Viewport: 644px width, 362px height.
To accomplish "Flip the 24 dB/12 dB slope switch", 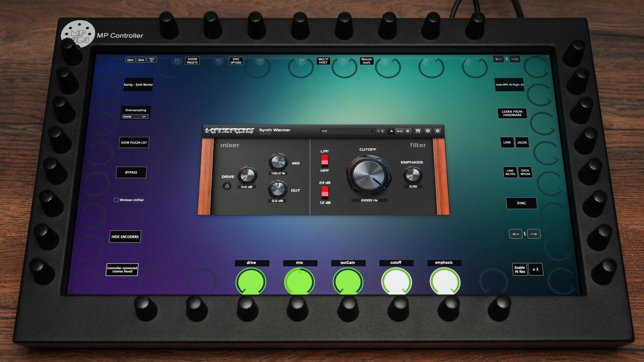I will click(325, 192).
